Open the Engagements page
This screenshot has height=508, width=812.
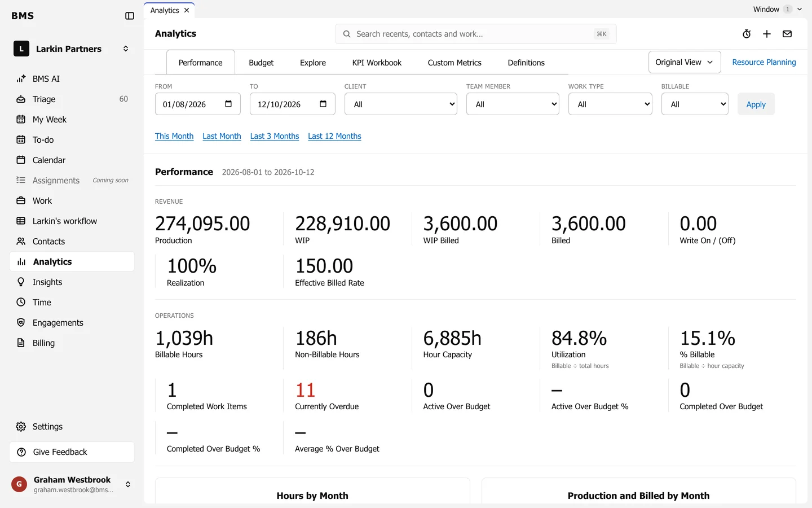pos(72,323)
